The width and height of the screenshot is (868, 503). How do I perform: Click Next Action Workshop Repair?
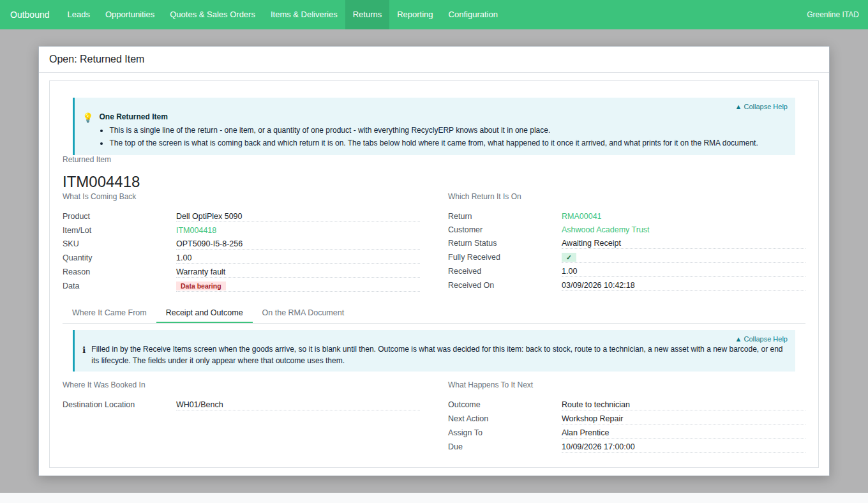[592, 419]
